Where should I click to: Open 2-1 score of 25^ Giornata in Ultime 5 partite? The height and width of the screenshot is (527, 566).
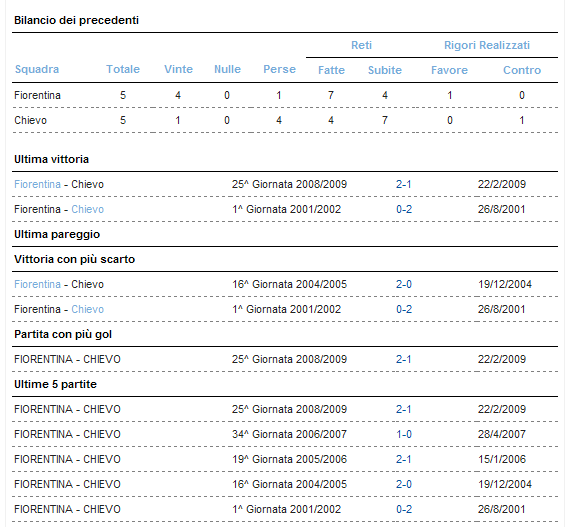coord(404,409)
